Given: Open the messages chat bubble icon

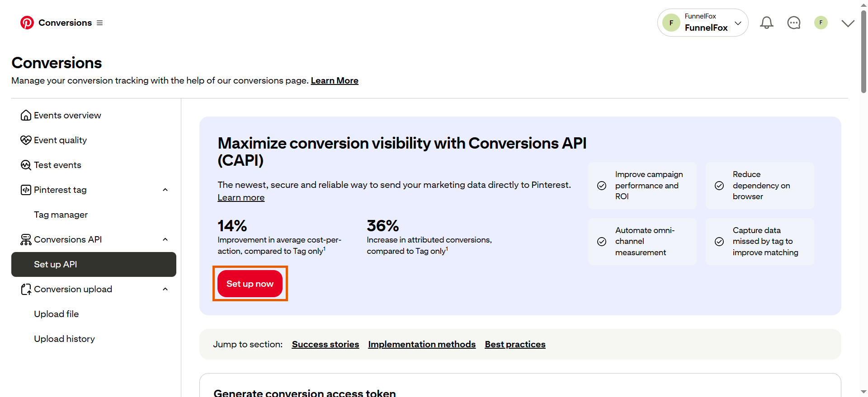Looking at the screenshot, I should pyautogui.click(x=793, y=23).
